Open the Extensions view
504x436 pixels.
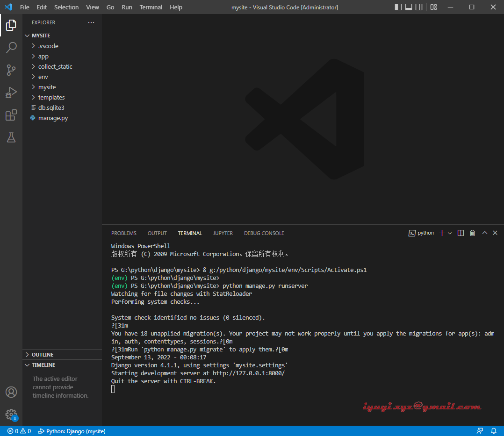tap(11, 115)
